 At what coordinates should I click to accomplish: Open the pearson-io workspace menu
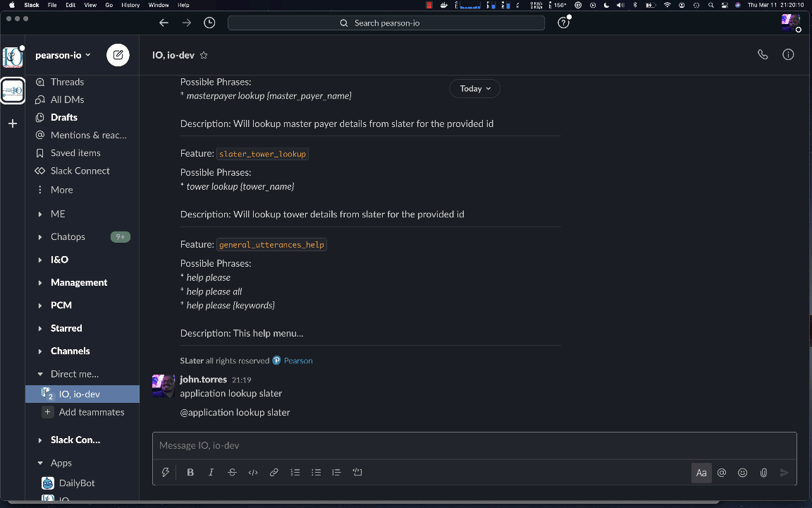(x=63, y=56)
